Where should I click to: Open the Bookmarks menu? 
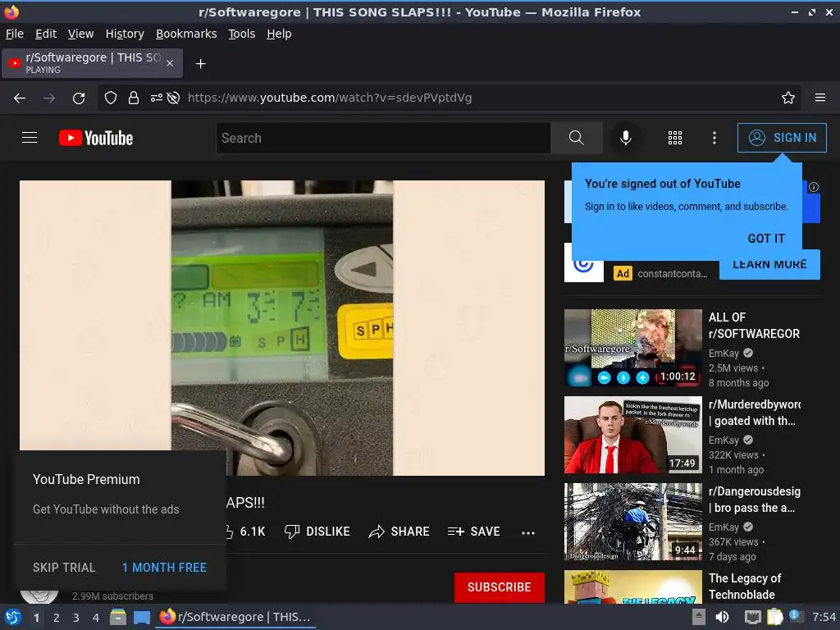coord(186,34)
